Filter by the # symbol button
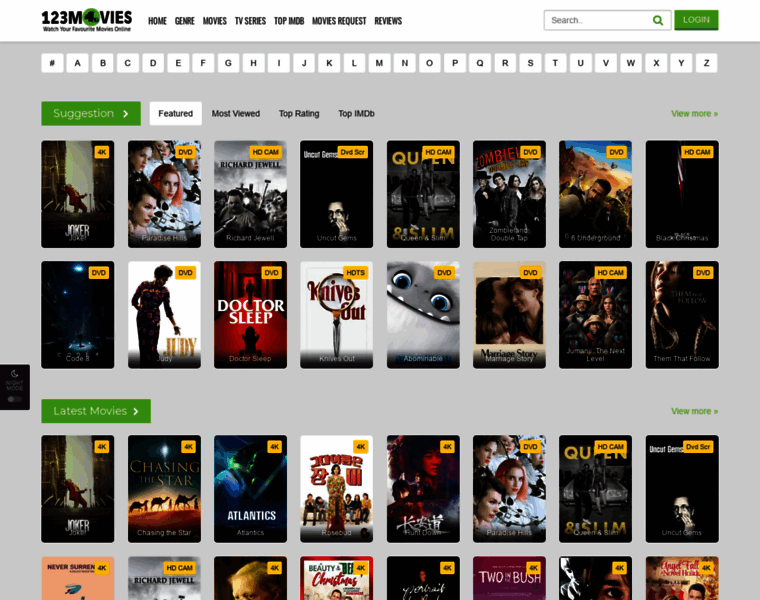This screenshot has width=760, height=600. pos(52,63)
